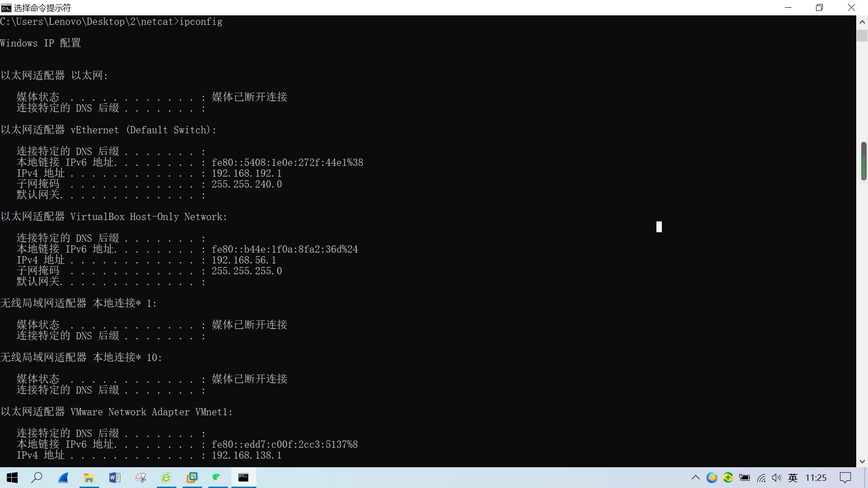The image size is (868, 488).
Task: Click the scrollbar down arrow
Action: tap(862, 461)
